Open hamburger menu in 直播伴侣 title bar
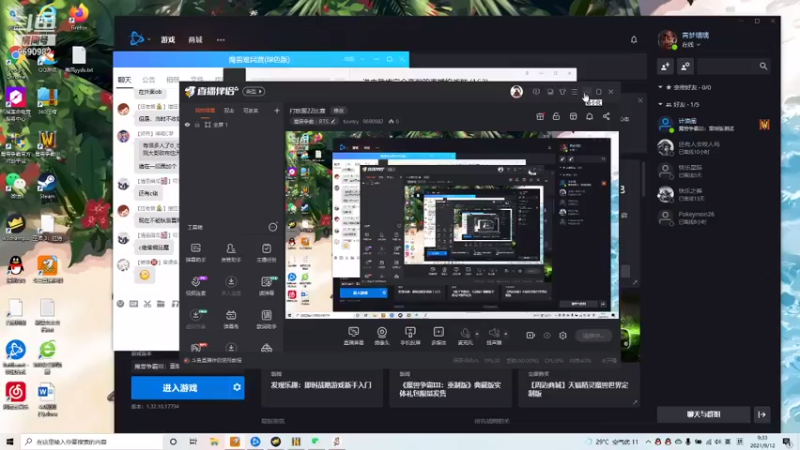 tap(574, 92)
